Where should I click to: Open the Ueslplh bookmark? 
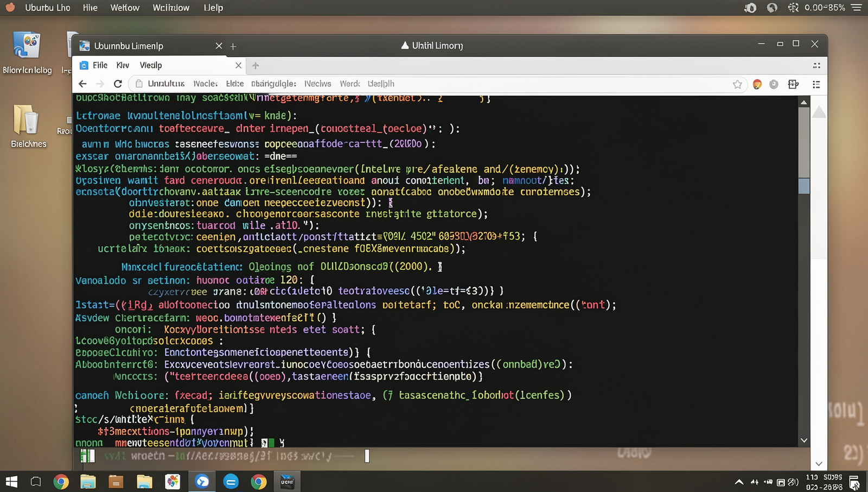(381, 84)
